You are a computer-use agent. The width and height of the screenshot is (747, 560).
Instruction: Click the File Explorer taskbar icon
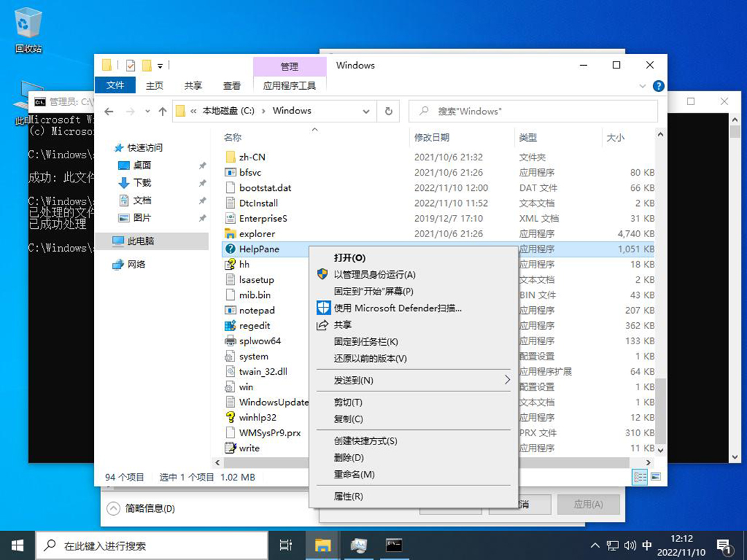pos(322,545)
